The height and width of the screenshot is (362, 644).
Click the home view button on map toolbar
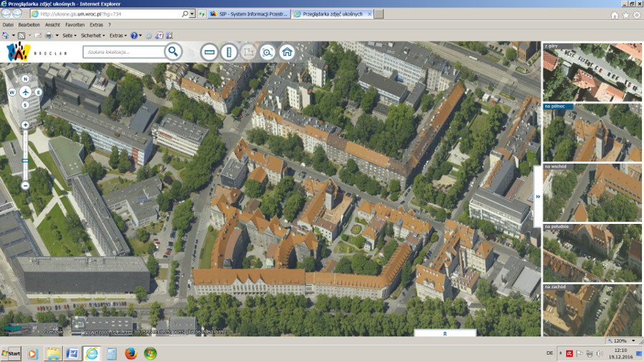tap(287, 52)
